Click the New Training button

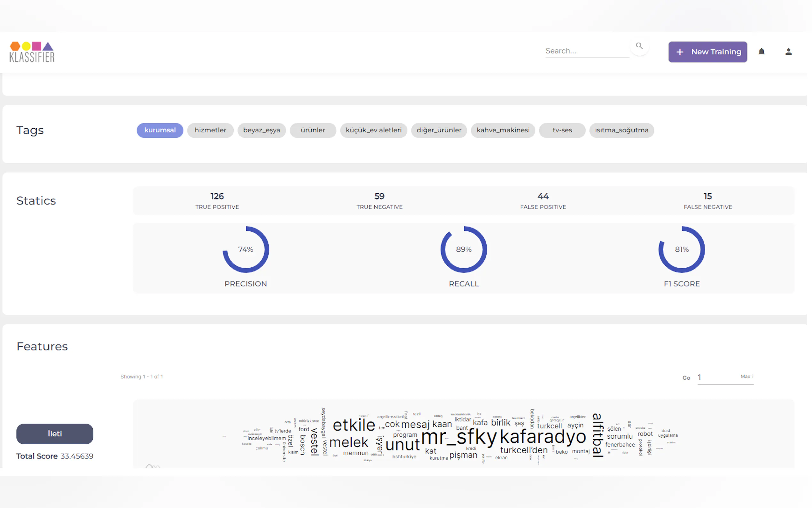coord(707,52)
